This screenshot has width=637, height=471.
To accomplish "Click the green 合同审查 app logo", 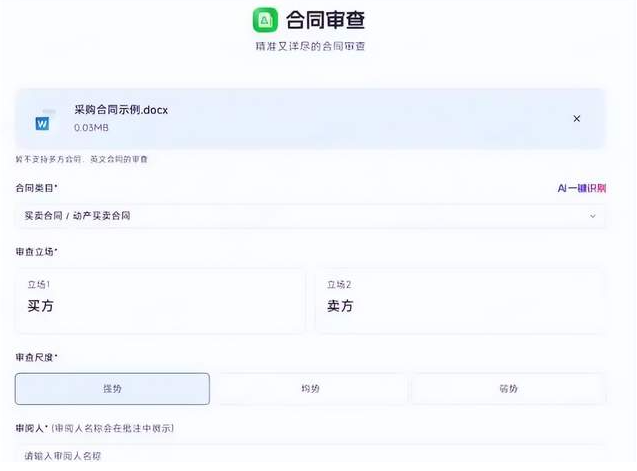I will click(x=265, y=19).
